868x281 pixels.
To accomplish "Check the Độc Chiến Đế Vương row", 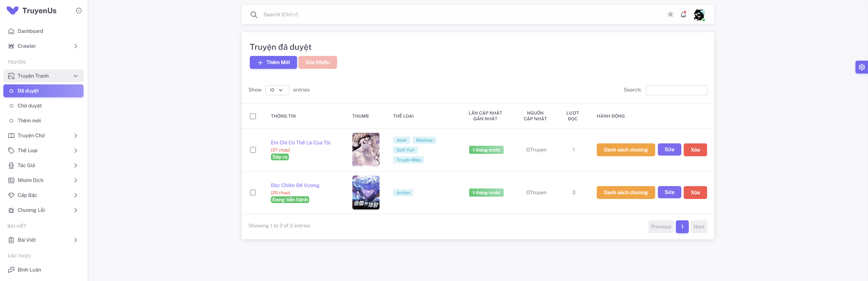I will click(253, 193).
